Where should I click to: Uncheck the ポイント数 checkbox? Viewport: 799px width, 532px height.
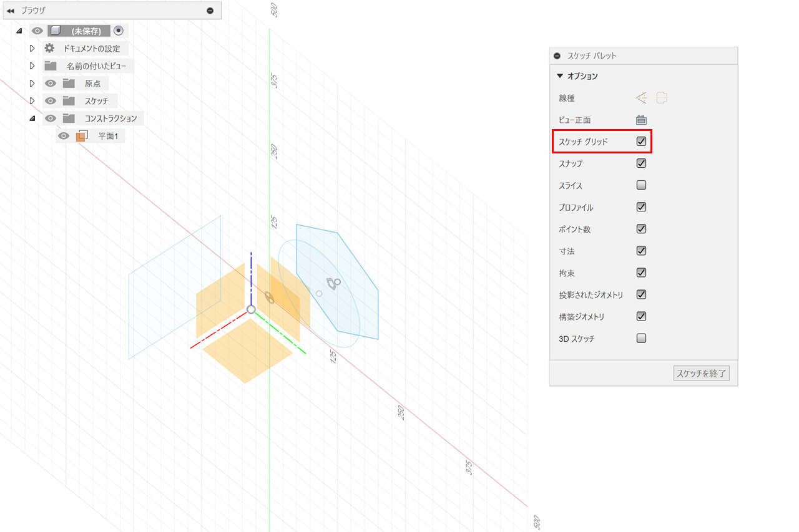[641, 229]
